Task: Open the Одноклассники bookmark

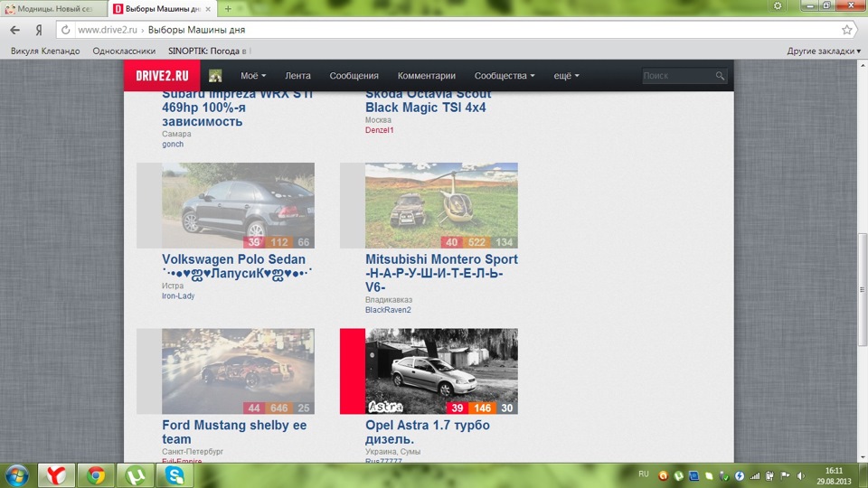Action: (x=124, y=51)
